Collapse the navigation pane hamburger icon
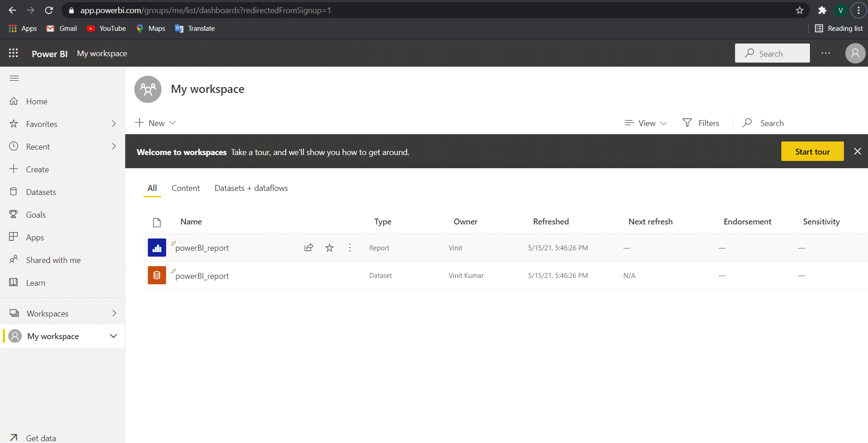 14,78
